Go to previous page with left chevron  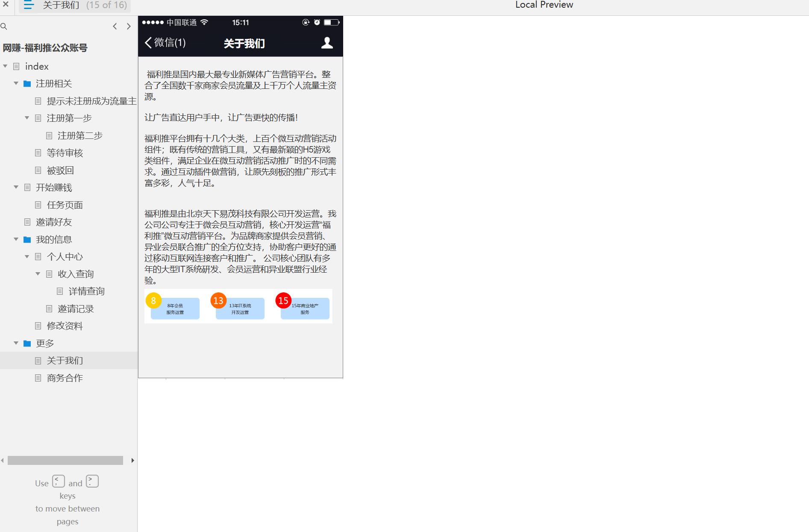(115, 26)
